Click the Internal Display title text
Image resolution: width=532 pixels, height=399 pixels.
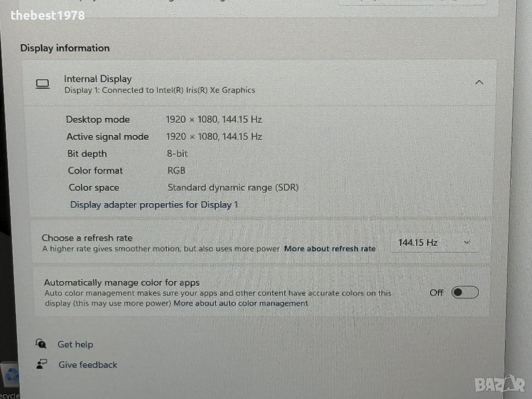tap(98, 79)
